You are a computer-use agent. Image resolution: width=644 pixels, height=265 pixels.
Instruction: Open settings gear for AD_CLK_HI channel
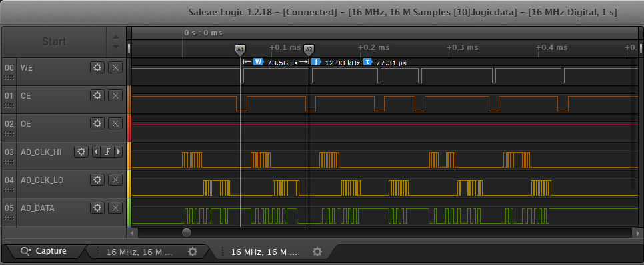click(81, 152)
